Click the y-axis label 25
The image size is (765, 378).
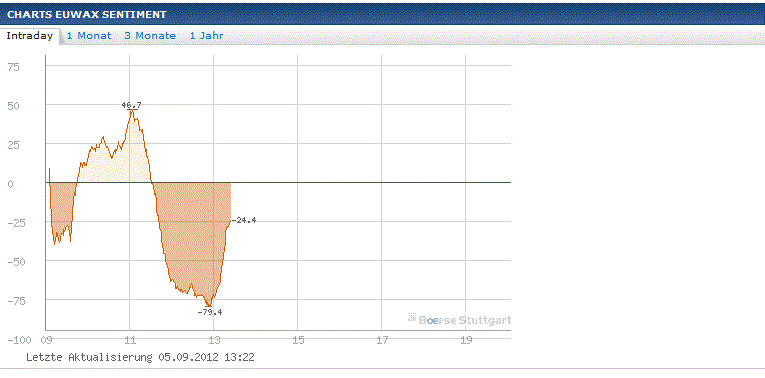pyautogui.click(x=14, y=145)
